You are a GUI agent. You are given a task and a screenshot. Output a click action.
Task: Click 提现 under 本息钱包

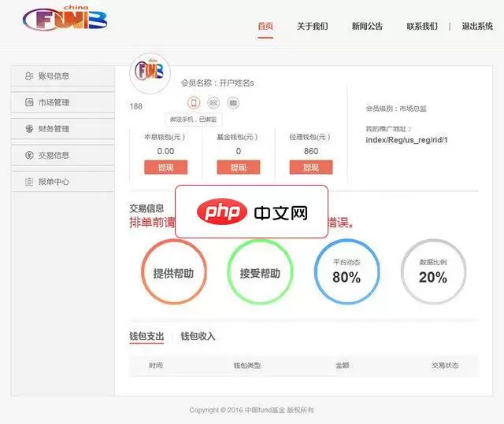165,168
